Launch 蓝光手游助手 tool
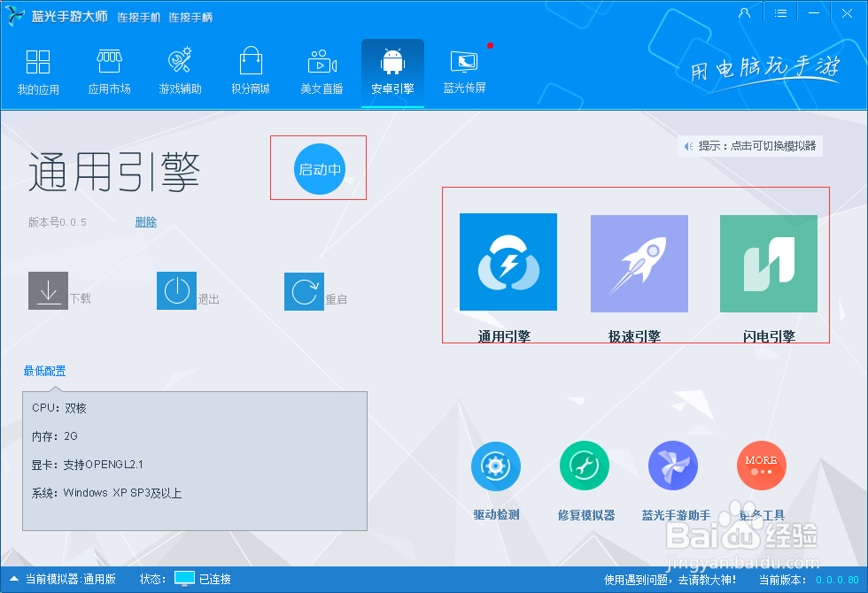Screen dimensions: 868x593 [672, 466]
